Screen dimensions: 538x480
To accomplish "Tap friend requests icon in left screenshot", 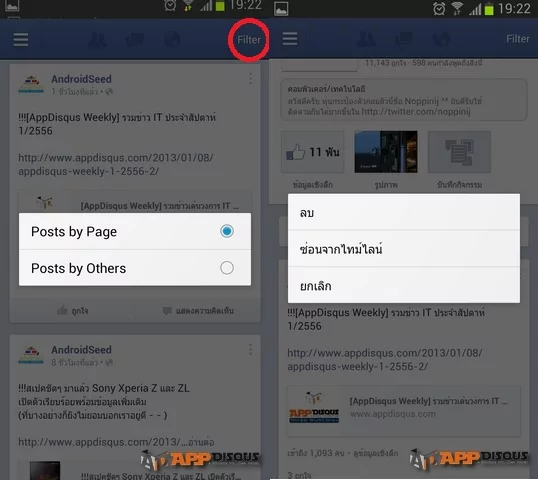I will pyautogui.click(x=98, y=40).
